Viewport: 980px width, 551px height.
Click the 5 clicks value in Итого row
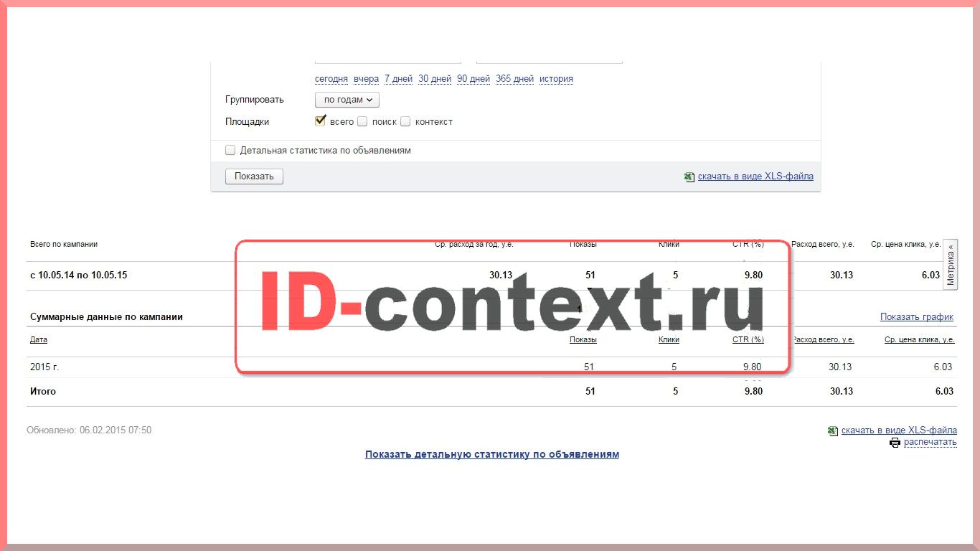pos(675,392)
